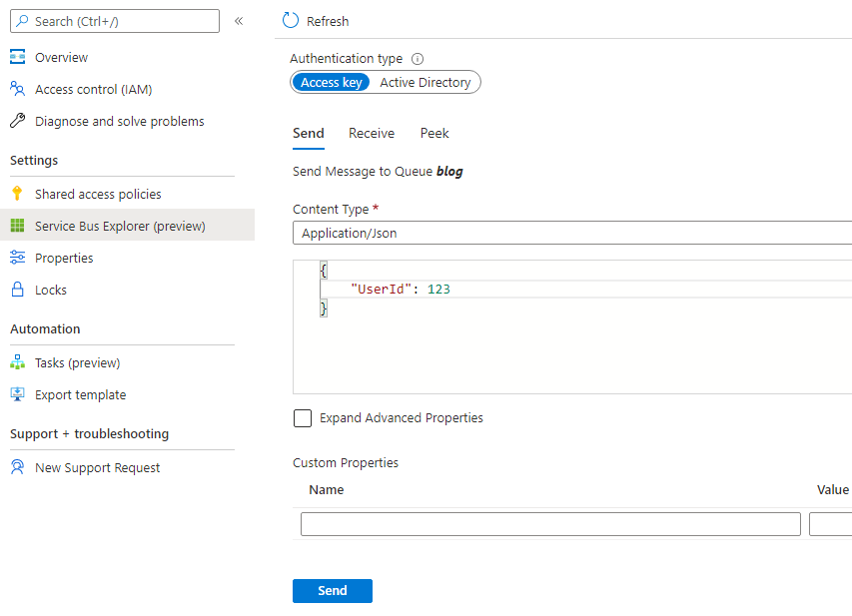Click the Properties sliders icon

click(17, 258)
